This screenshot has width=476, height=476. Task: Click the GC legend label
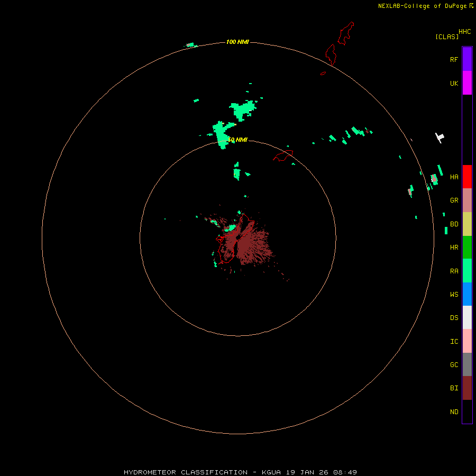tap(454, 364)
